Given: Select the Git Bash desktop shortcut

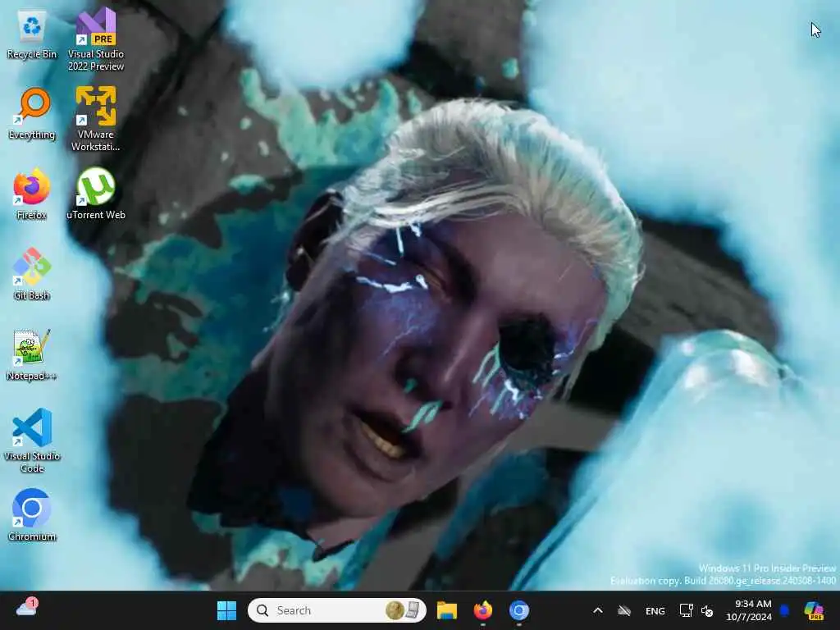Looking at the screenshot, I should pos(32,274).
